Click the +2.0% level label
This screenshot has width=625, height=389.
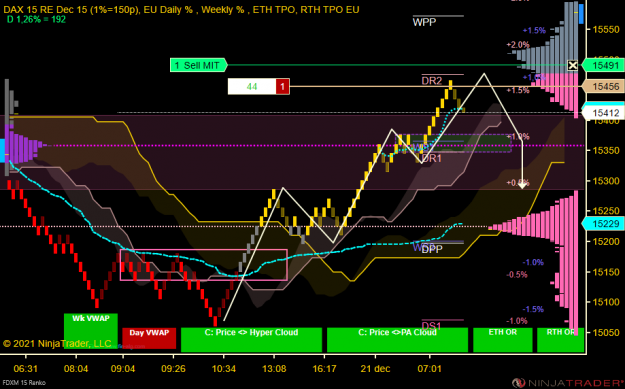tap(518, 45)
